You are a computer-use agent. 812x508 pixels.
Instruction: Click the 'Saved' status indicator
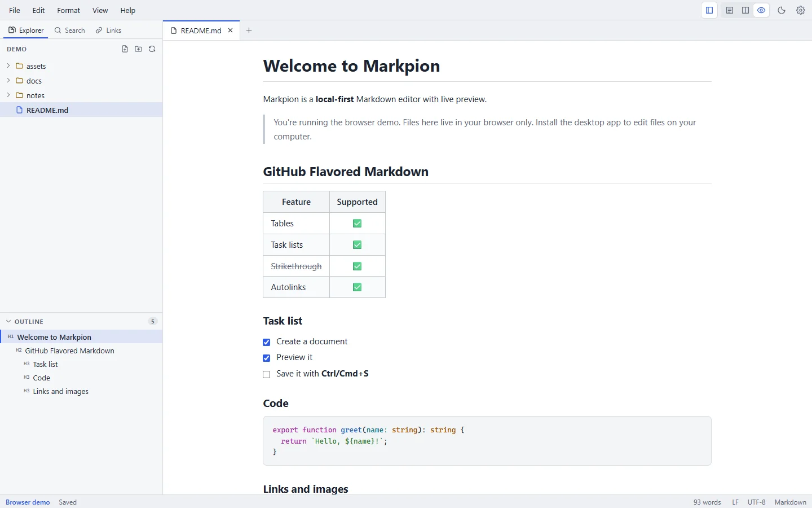click(x=68, y=502)
